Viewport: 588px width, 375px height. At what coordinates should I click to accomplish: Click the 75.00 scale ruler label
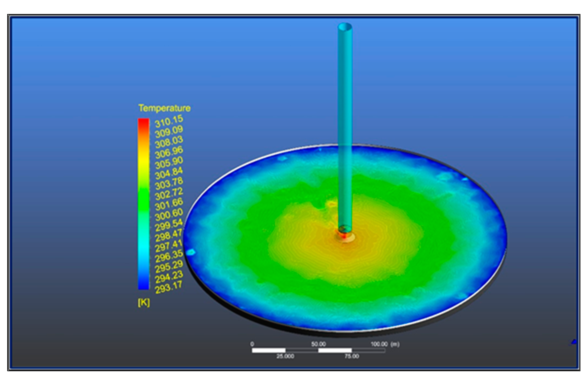(352, 356)
